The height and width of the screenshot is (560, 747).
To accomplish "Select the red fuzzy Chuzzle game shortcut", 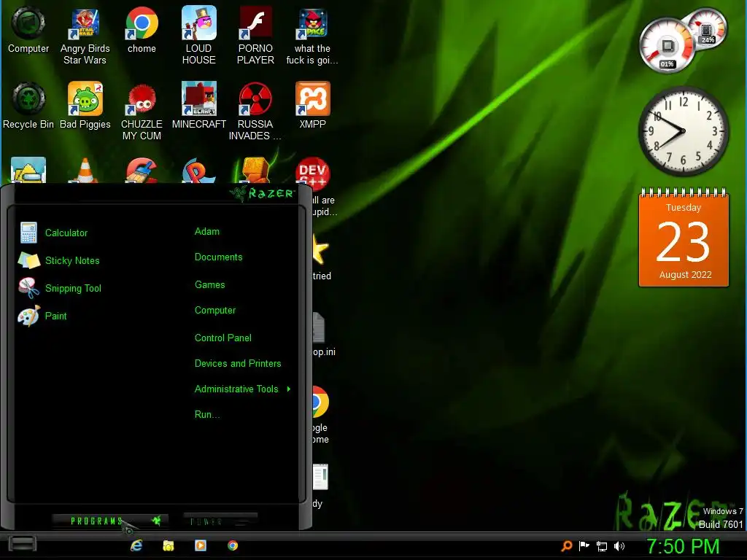I will tap(142, 112).
